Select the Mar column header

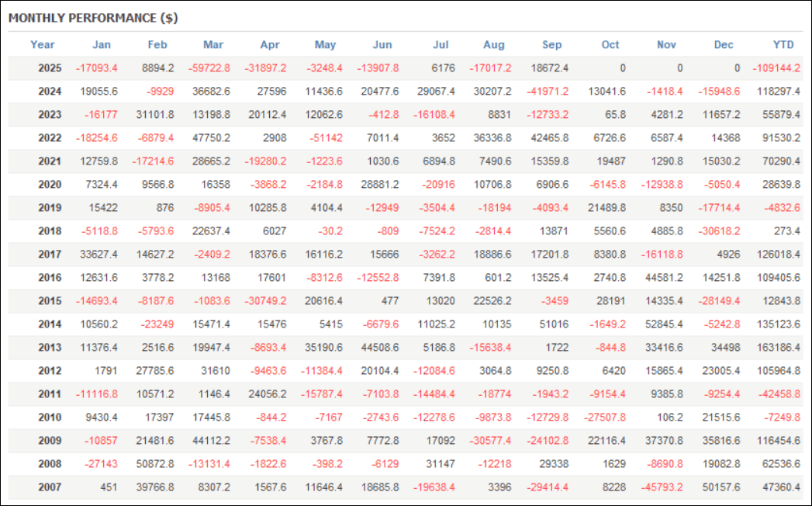click(213, 44)
